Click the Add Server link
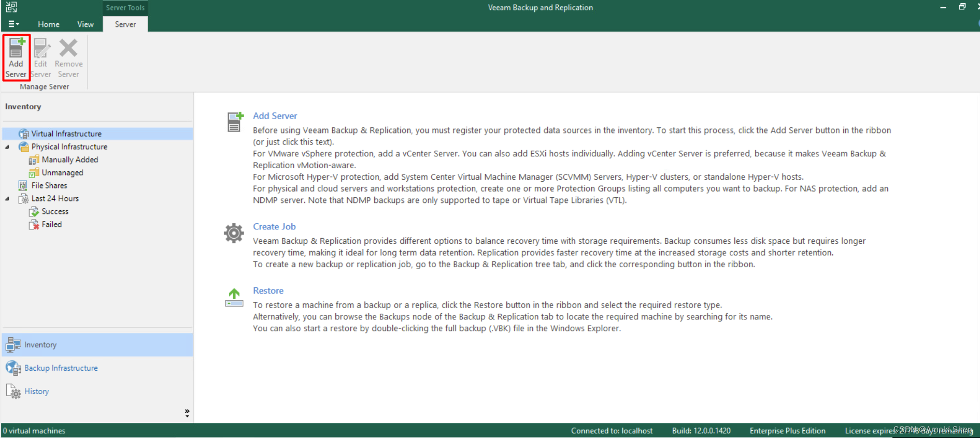This screenshot has width=980, height=438. (275, 116)
